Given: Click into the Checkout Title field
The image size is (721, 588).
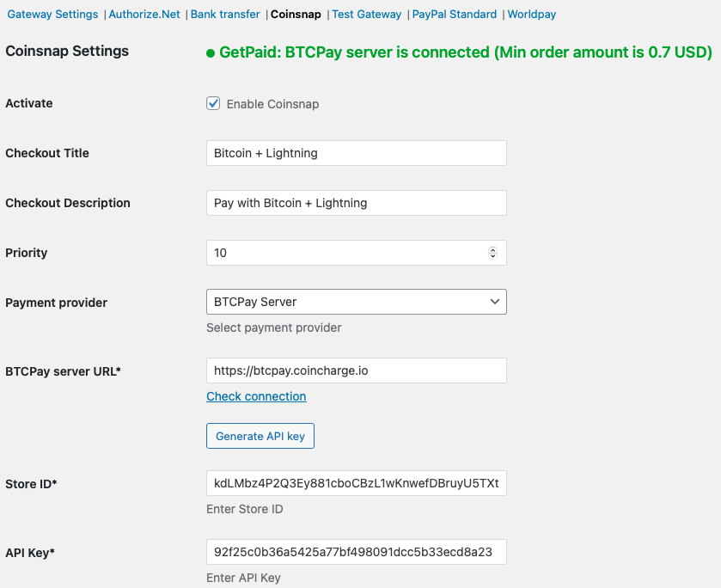Looking at the screenshot, I should coord(356,153).
